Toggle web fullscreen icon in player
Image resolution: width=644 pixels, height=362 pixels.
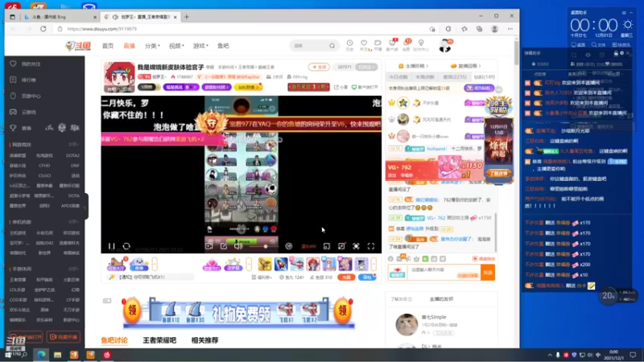tap(356, 246)
